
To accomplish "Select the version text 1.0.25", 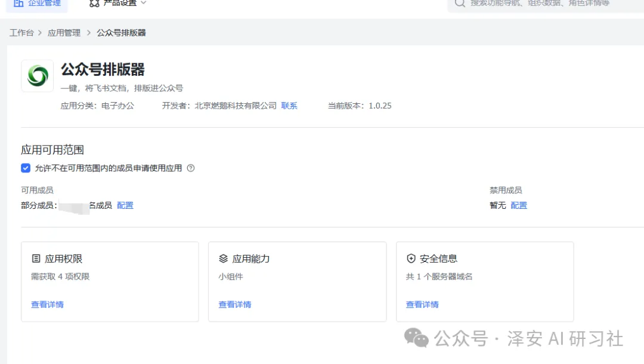I will [380, 106].
